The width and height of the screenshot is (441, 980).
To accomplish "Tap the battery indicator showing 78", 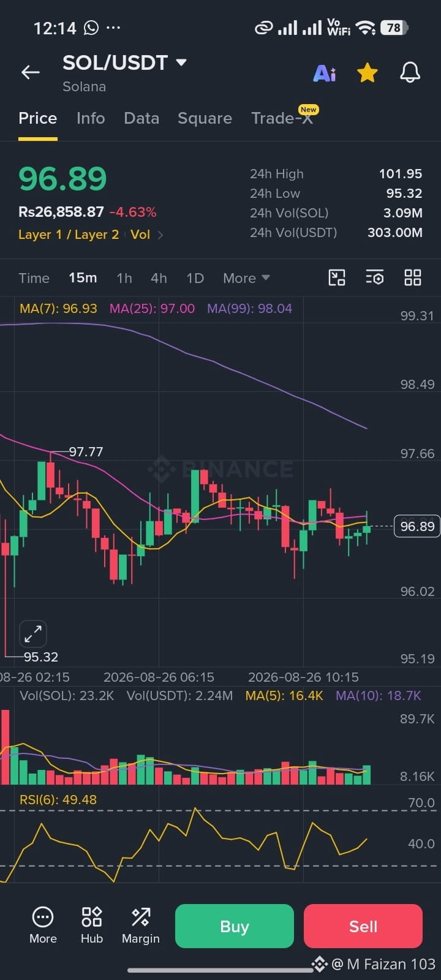I will [x=394, y=28].
